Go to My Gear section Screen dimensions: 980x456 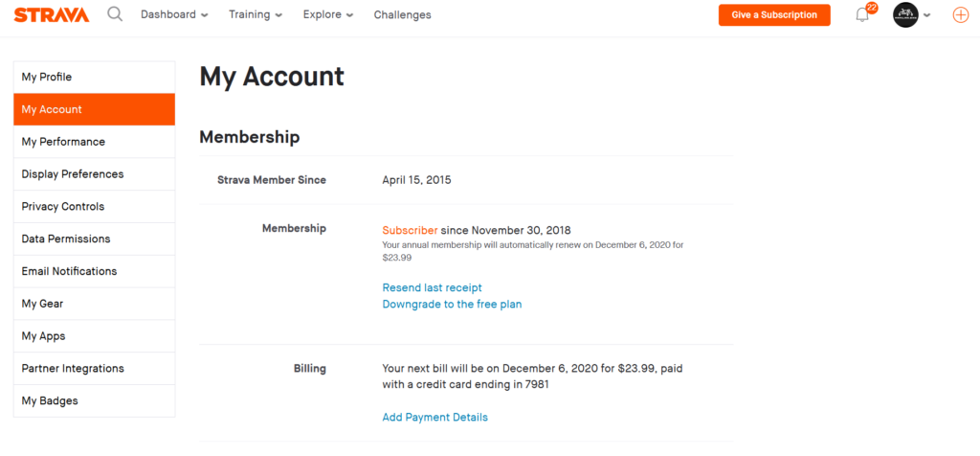click(95, 304)
